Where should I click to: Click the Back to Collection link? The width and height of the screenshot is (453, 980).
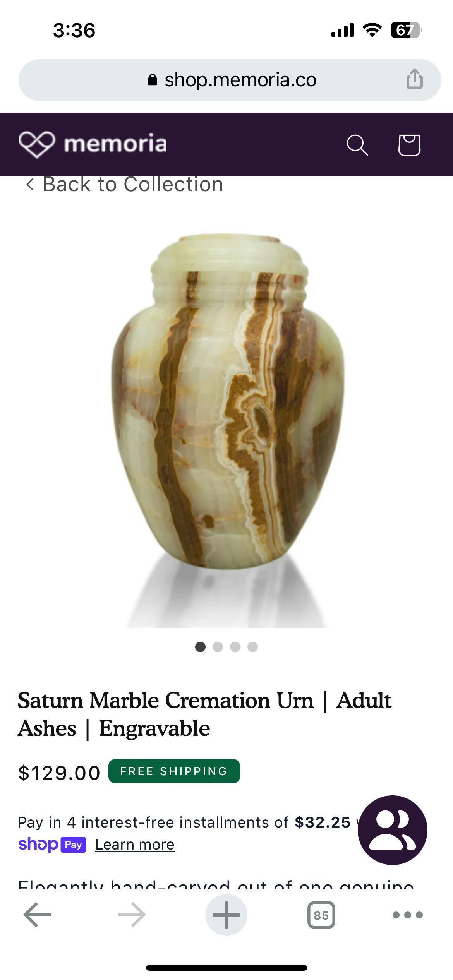click(x=125, y=185)
